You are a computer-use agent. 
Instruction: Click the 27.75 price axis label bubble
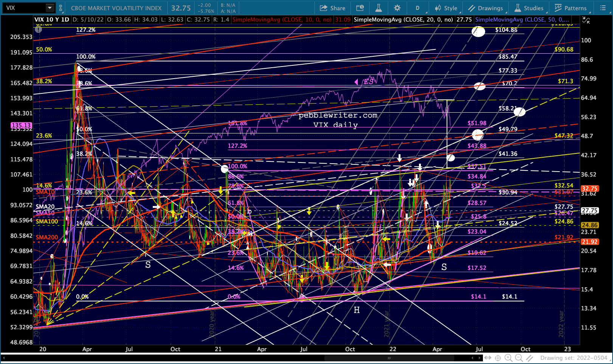coord(590,211)
